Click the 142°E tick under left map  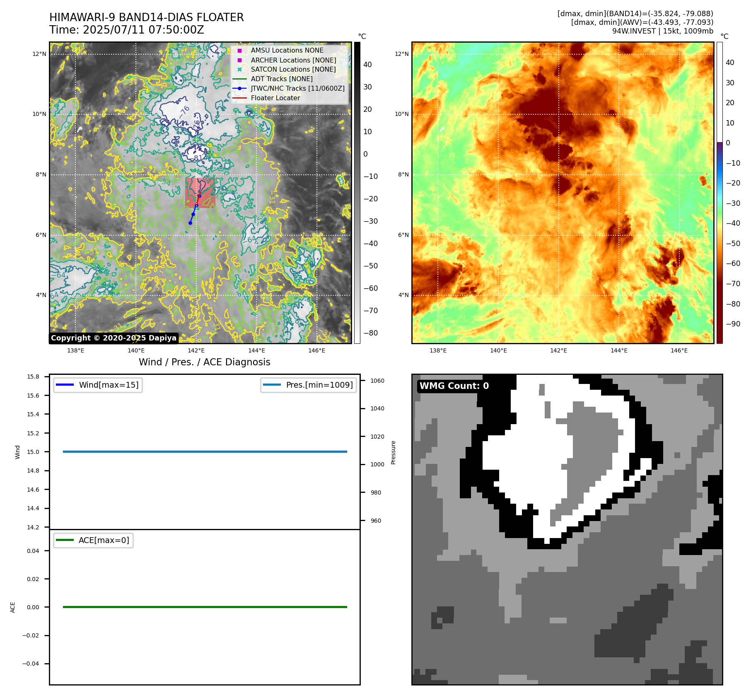pos(196,350)
